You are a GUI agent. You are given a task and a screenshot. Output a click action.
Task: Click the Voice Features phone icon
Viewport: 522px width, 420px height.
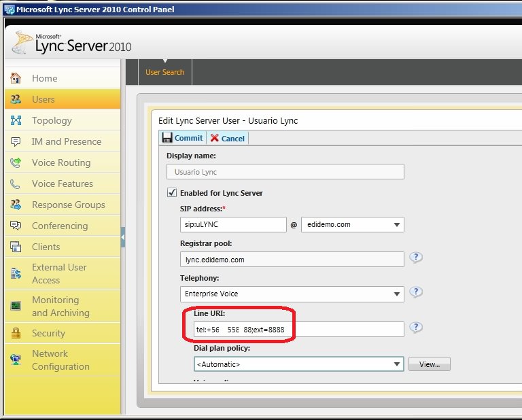[15, 183]
